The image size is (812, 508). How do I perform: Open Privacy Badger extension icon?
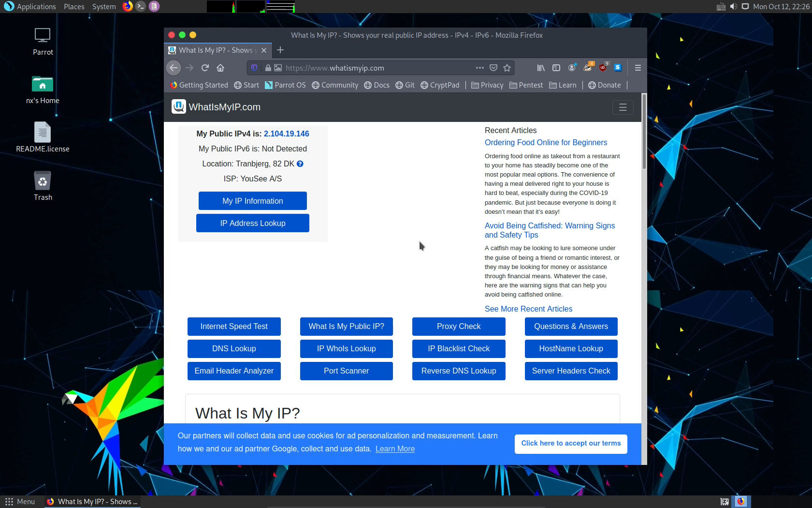point(587,67)
